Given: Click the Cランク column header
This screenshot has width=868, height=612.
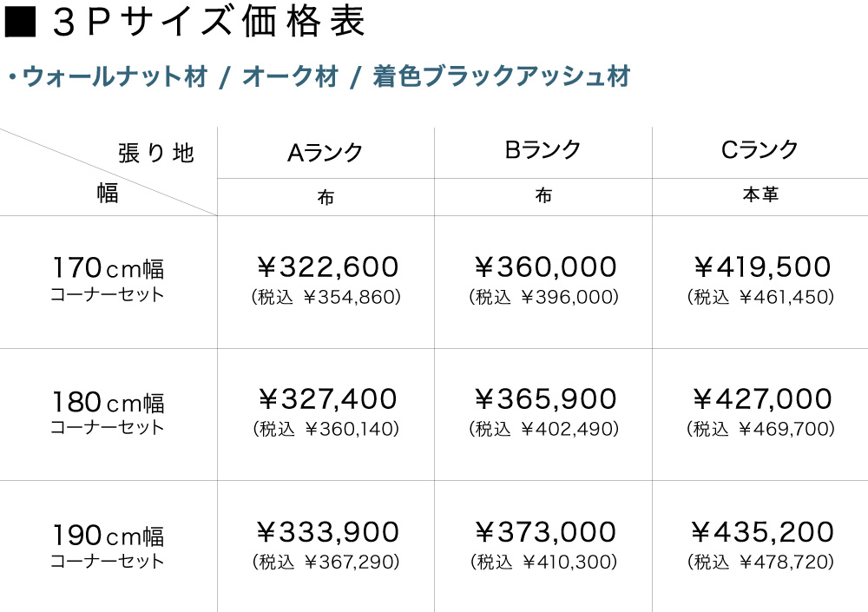Looking at the screenshot, I should click(760, 150).
